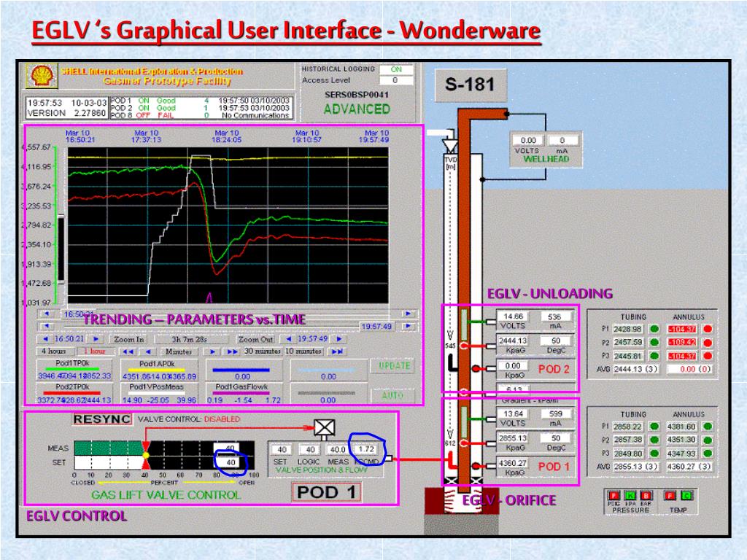Click single-right arrow after Minutes
Image resolution: width=747 pixels, height=560 pixels.
(212, 351)
